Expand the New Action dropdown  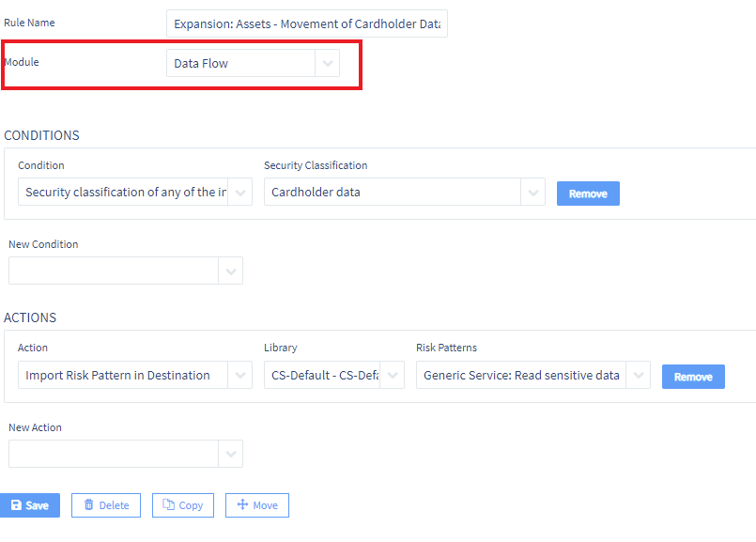(231, 453)
